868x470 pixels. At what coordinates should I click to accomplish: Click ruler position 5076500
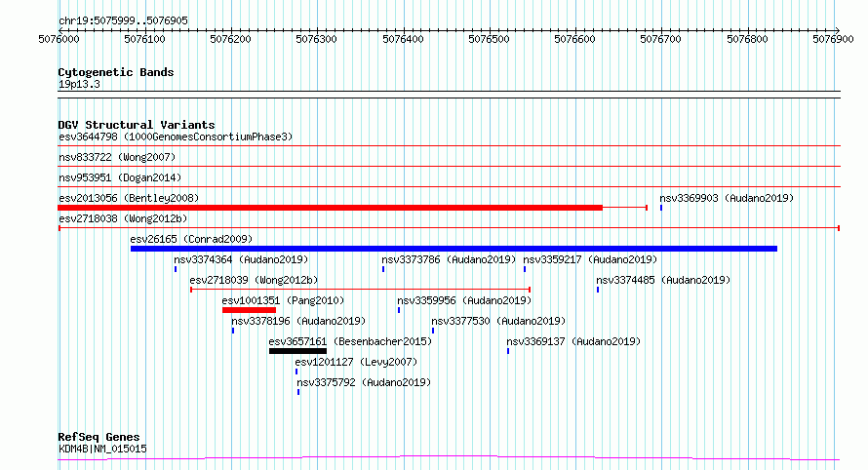489,39
